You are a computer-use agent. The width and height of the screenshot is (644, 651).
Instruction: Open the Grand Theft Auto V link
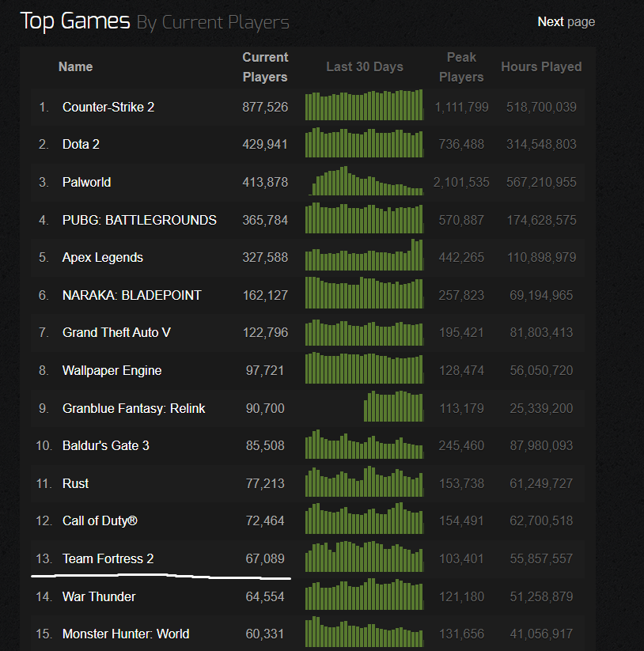tap(116, 332)
